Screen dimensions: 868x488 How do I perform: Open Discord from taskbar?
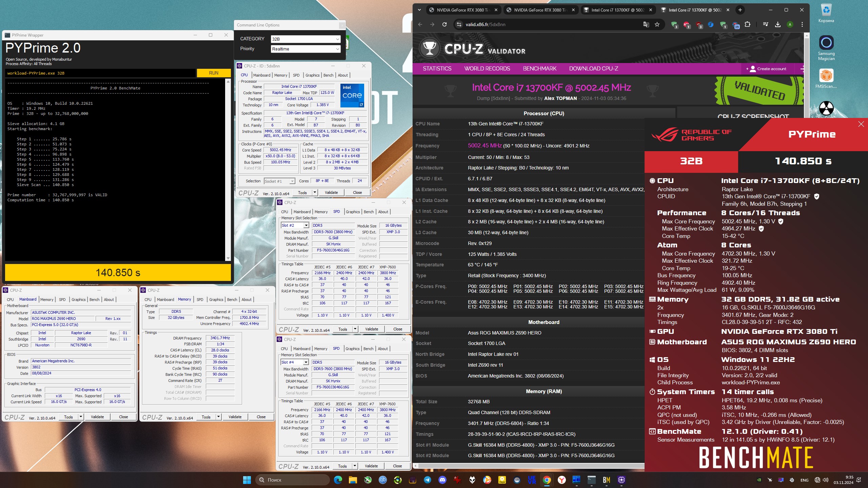coord(442,480)
